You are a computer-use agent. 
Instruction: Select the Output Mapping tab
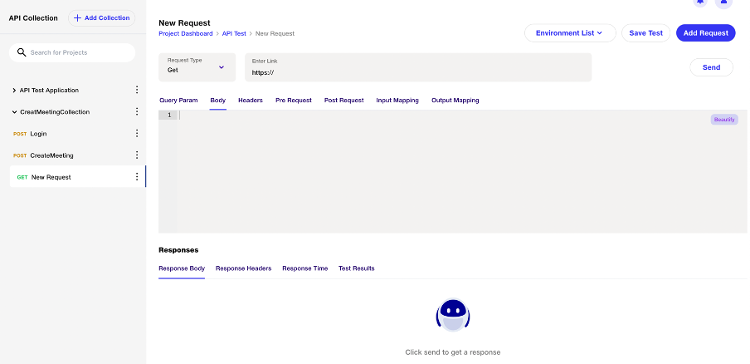[x=455, y=100]
